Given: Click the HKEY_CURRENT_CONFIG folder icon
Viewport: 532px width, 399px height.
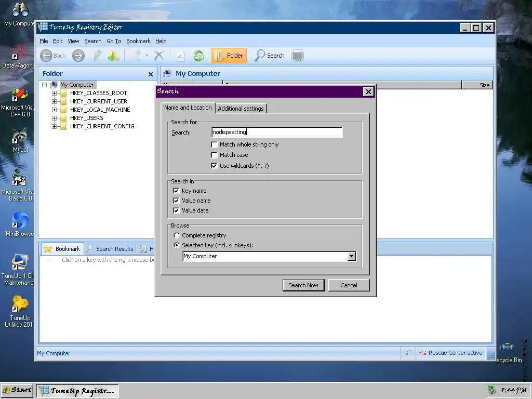Looking at the screenshot, I should click(63, 126).
